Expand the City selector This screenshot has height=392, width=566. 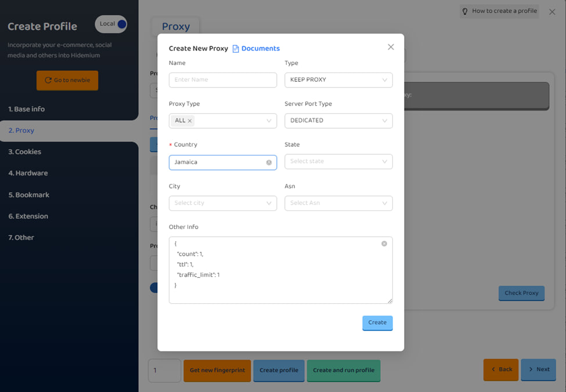click(222, 203)
